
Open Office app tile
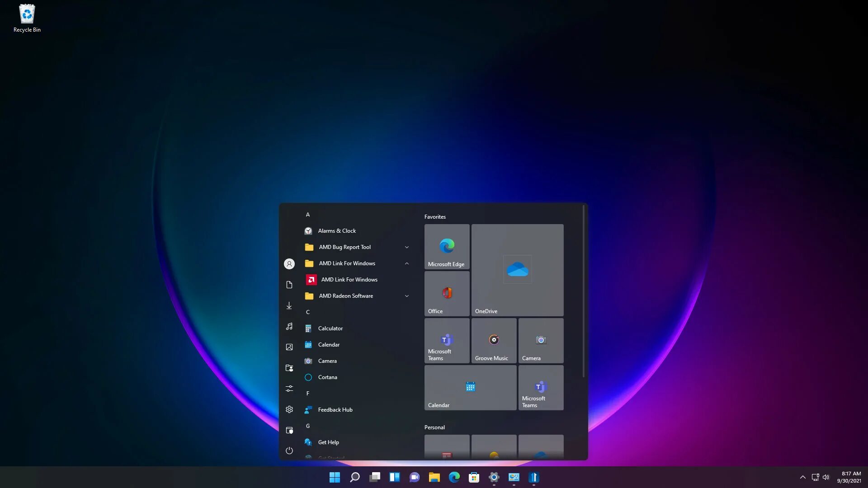447,293
